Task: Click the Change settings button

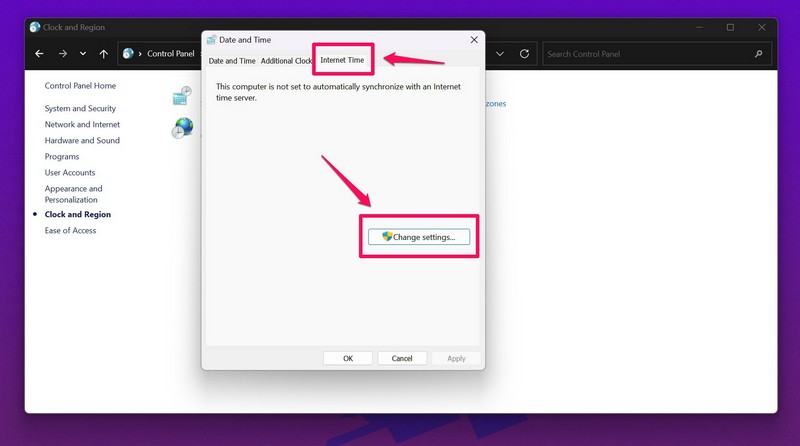Action: coord(419,237)
